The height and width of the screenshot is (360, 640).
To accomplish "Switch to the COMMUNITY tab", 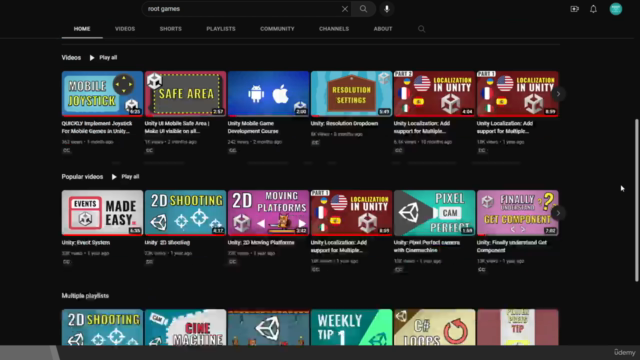I will 277,29.
